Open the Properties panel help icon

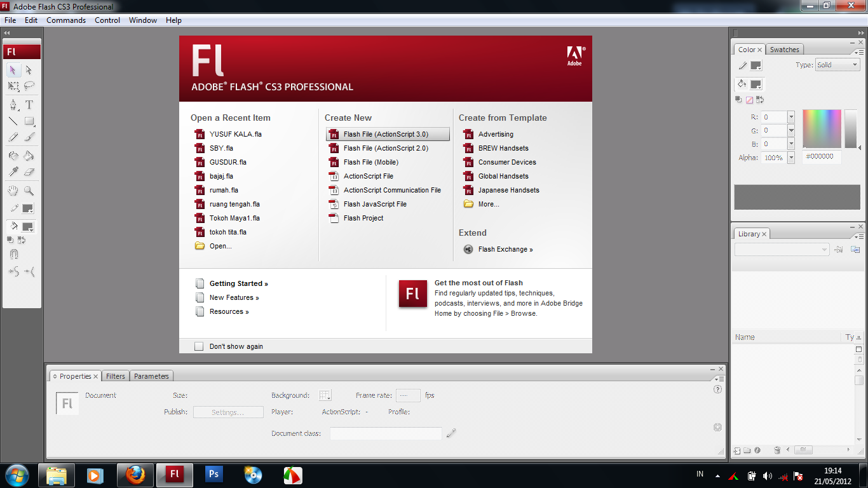point(717,390)
